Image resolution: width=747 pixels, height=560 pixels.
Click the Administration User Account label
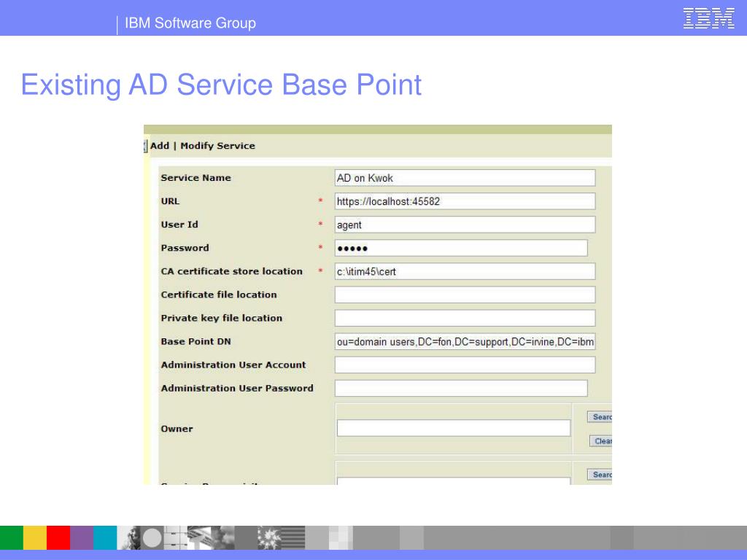[x=233, y=365]
